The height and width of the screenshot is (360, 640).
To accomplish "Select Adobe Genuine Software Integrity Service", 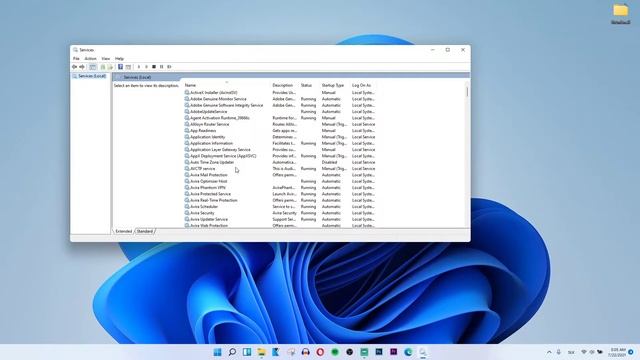I will [x=280, y=105].
